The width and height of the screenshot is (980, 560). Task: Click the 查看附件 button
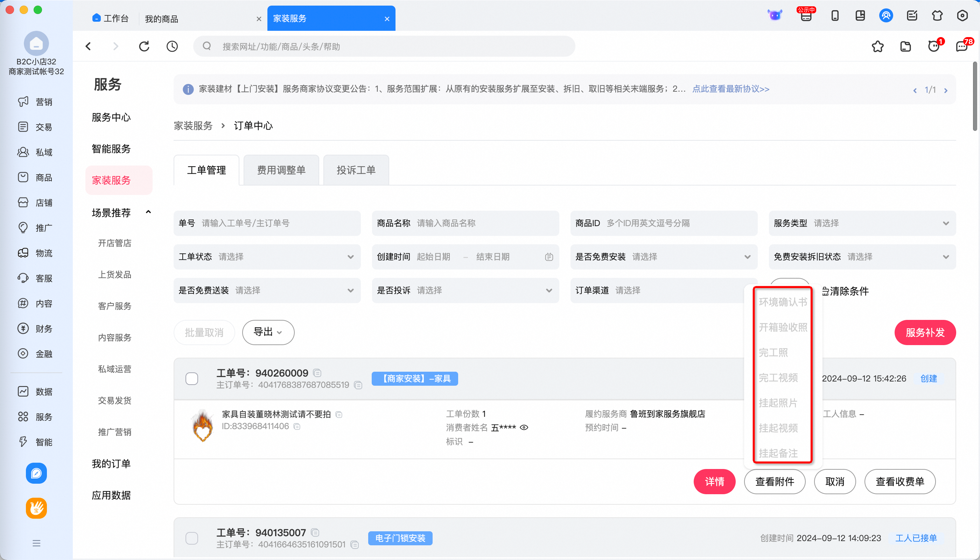pos(775,481)
